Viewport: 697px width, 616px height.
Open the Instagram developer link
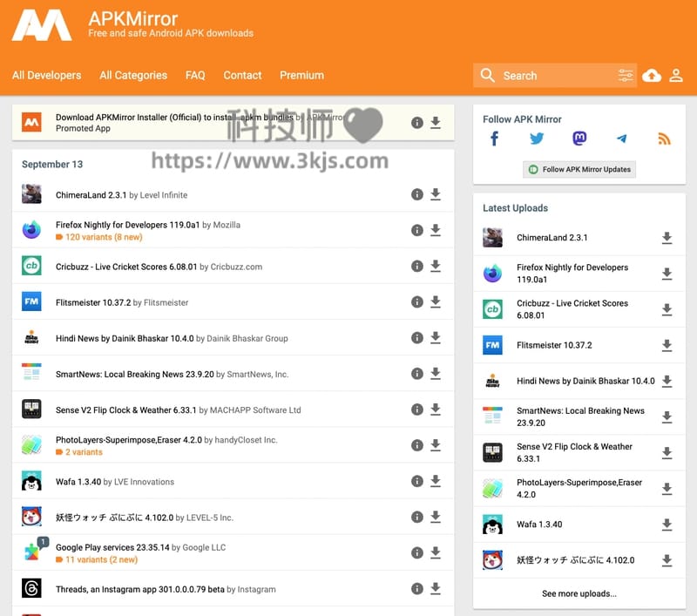[x=256, y=589]
